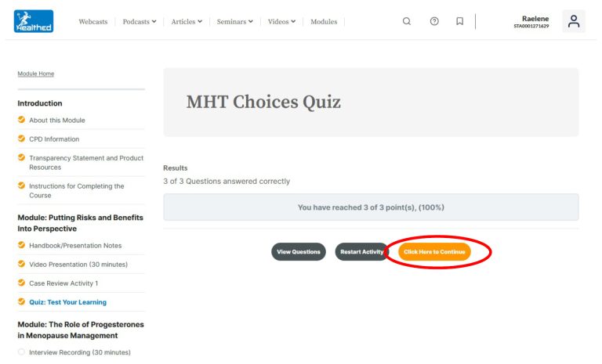Click the checkmark next to CPD Information
Viewport: 602px width, 364px height.
(21, 139)
